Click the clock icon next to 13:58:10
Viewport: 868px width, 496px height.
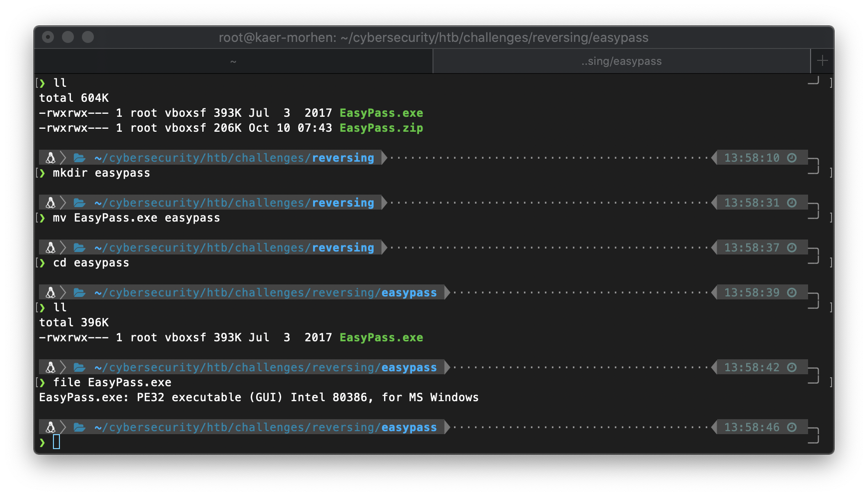tap(792, 158)
